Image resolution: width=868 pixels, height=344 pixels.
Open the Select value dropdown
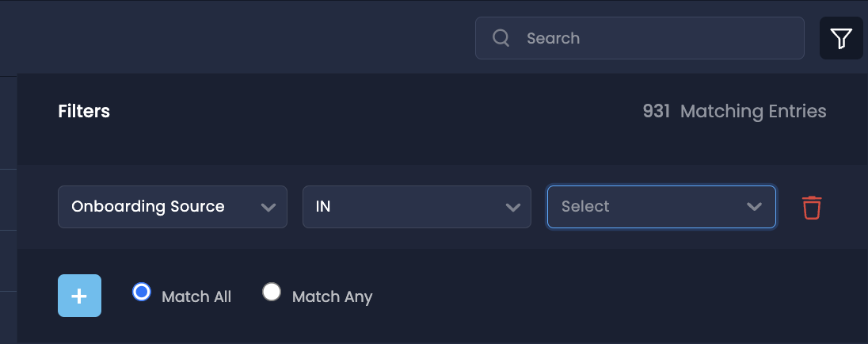(x=661, y=207)
